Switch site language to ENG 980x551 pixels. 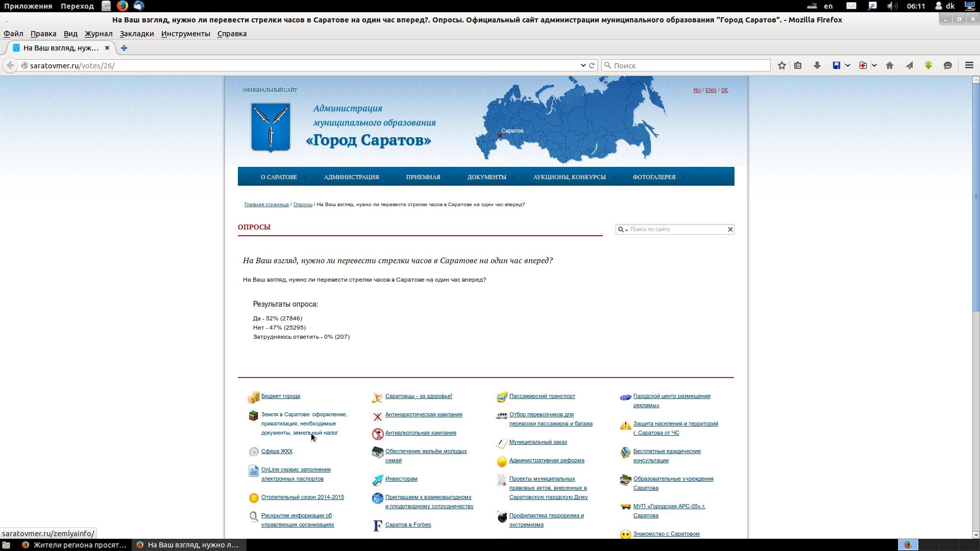(710, 90)
